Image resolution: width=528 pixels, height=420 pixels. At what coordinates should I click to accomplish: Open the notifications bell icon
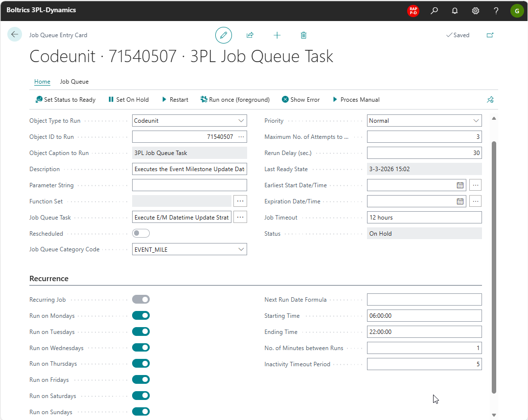tap(455, 11)
